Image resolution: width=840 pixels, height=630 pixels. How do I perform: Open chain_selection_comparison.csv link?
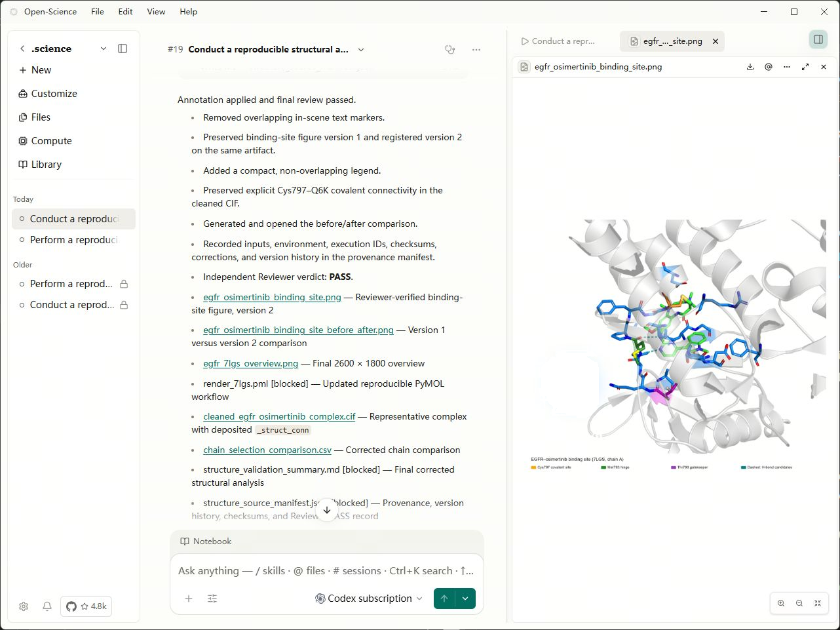coord(267,450)
